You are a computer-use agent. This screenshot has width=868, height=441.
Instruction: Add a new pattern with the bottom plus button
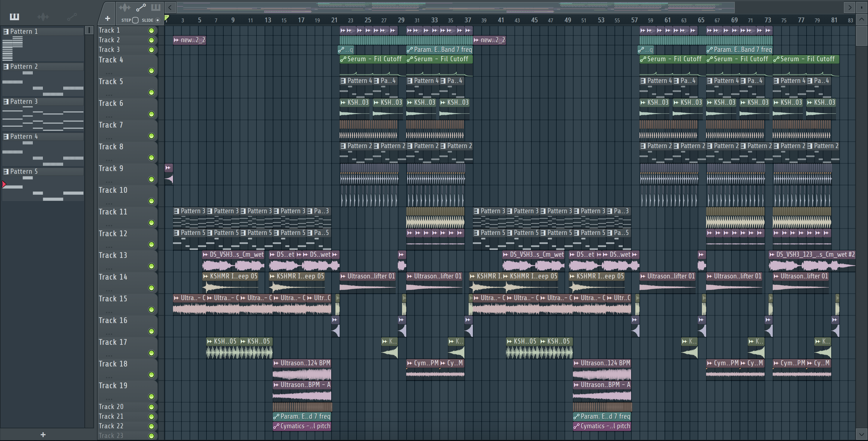pyautogui.click(x=43, y=435)
